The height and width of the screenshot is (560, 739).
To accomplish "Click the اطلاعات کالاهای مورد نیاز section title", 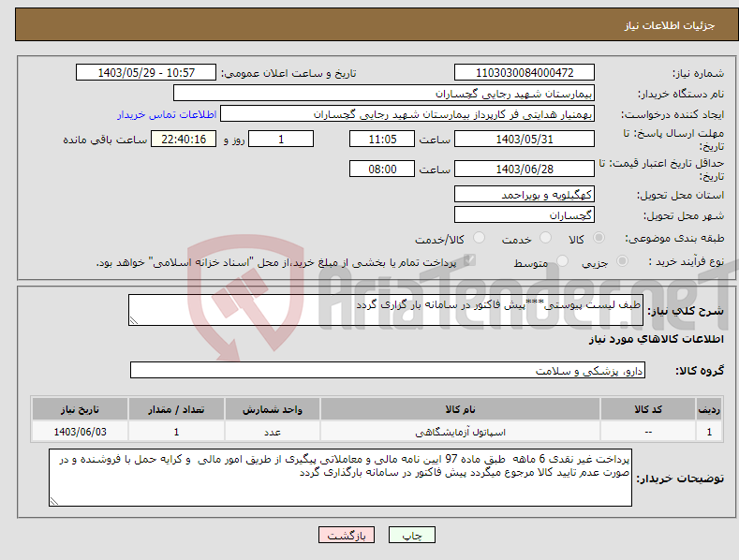I will point(656,339).
